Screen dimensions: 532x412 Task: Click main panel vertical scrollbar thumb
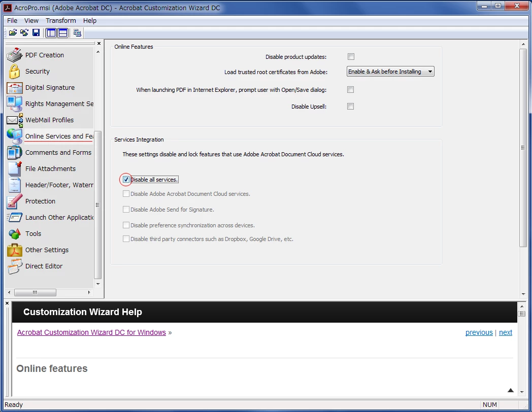523,148
